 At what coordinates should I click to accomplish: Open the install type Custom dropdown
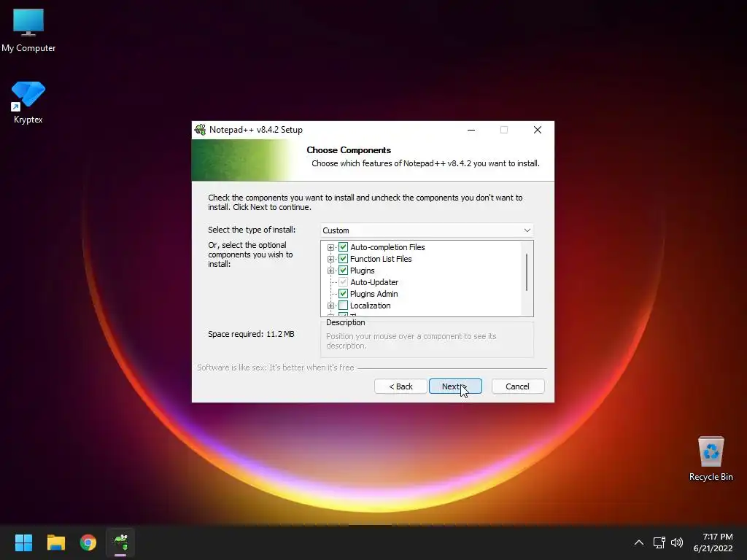(426, 230)
